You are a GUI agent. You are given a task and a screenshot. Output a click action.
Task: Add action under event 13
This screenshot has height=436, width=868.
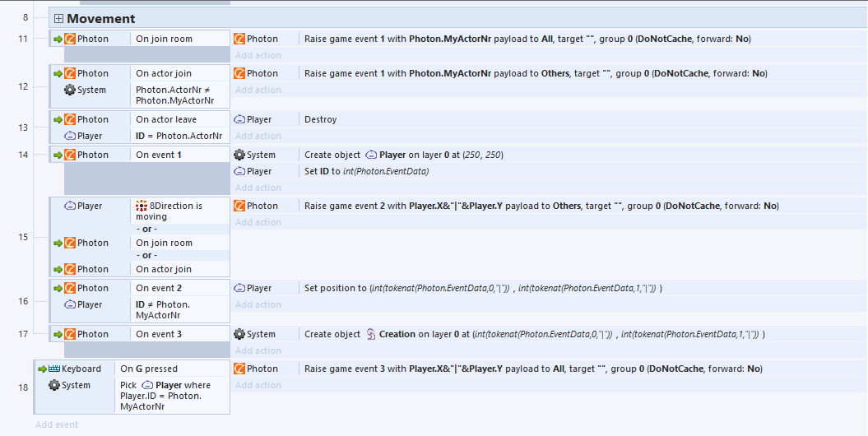pyautogui.click(x=258, y=136)
